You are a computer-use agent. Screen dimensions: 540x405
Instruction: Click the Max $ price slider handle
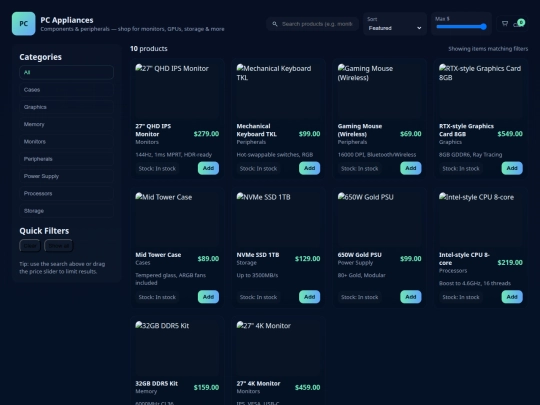[x=484, y=27]
